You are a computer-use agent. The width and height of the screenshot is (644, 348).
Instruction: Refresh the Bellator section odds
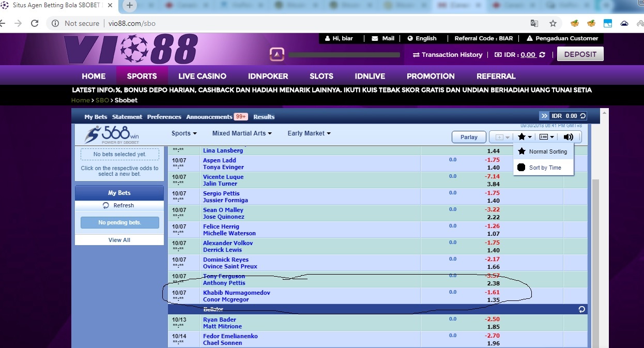pyautogui.click(x=581, y=309)
